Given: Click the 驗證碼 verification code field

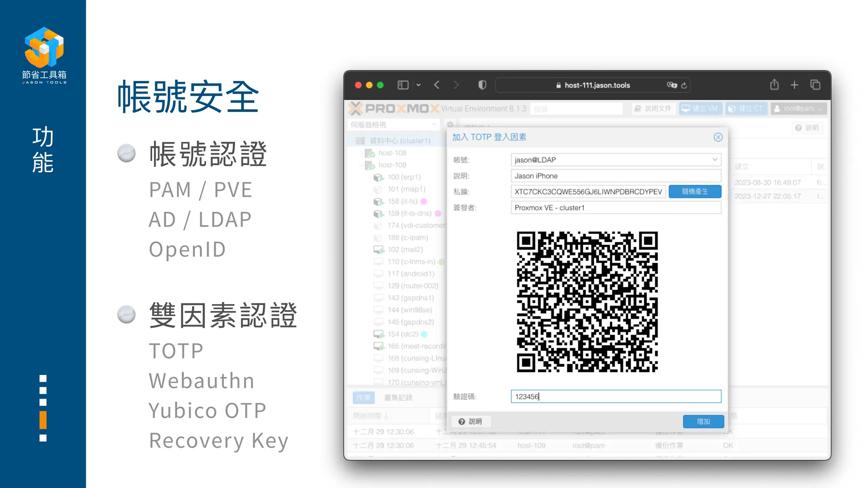Looking at the screenshot, I should pos(616,396).
